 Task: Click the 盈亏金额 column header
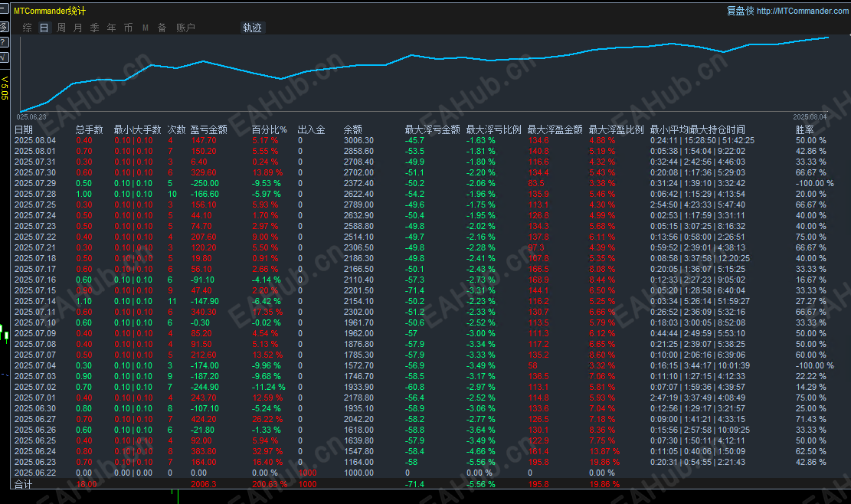(x=208, y=129)
